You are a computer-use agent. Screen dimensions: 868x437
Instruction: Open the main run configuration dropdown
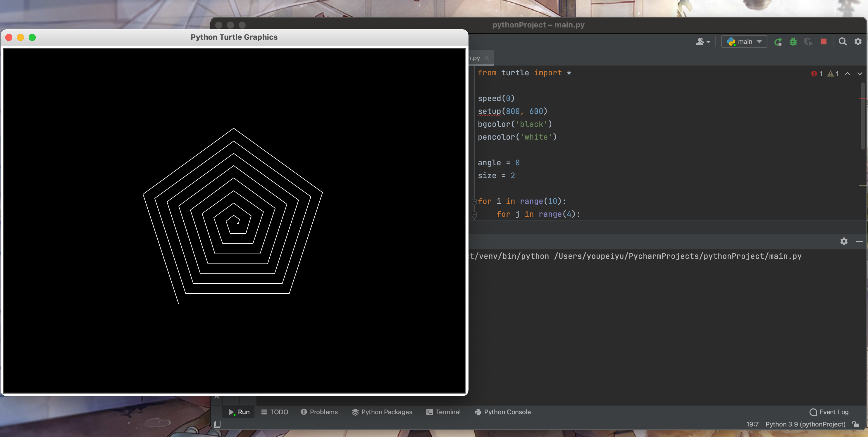(744, 41)
